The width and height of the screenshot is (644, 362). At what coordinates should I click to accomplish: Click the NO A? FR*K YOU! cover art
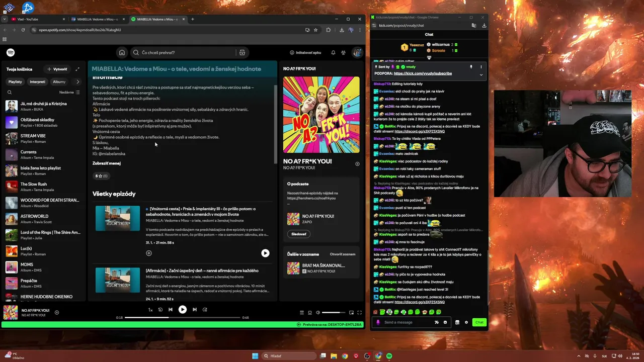pos(321,115)
